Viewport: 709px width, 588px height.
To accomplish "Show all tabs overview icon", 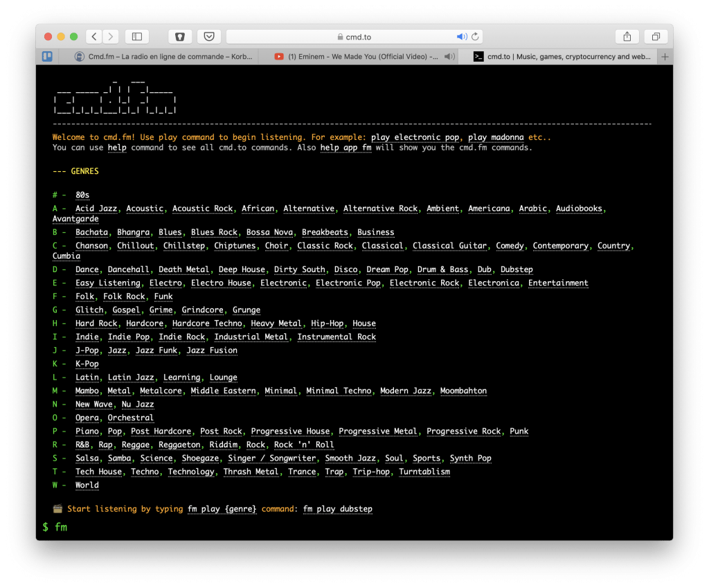I will pyautogui.click(x=656, y=37).
